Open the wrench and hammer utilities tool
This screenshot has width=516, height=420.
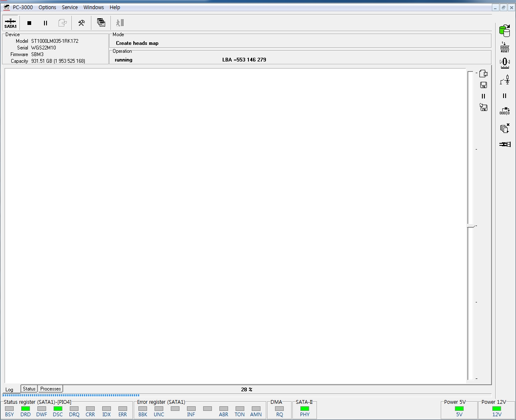coord(81,23)
